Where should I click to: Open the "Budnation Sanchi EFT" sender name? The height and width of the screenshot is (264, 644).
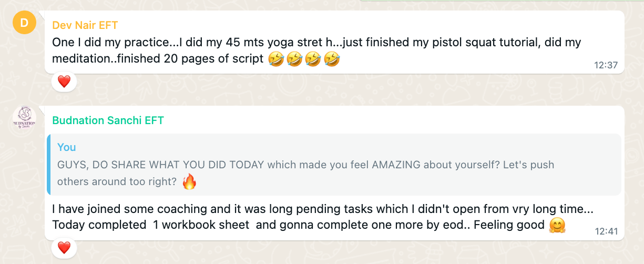tap(108, 120)
